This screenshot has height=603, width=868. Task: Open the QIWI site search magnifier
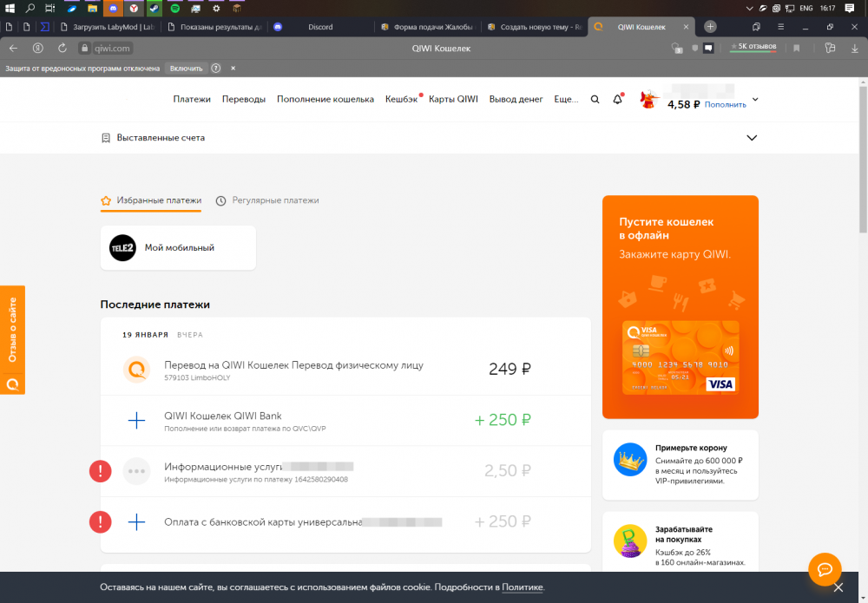(595, 100)
